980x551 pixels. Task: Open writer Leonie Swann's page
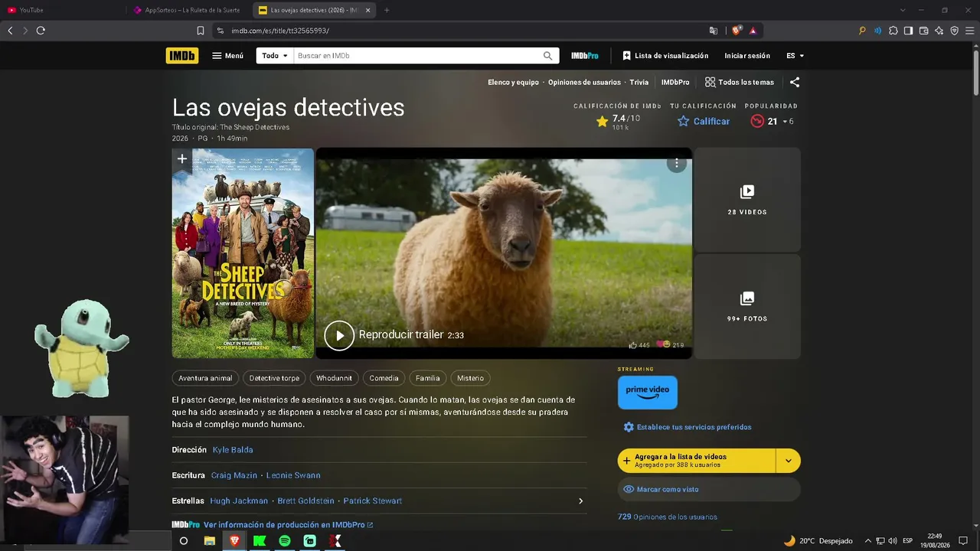(x=293, y=475)
